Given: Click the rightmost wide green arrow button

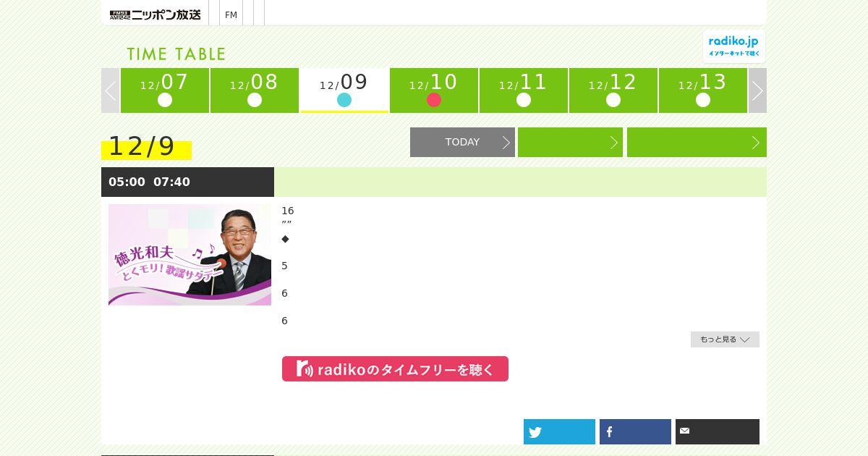Looking at the screenshot, I should click(697, 142).
